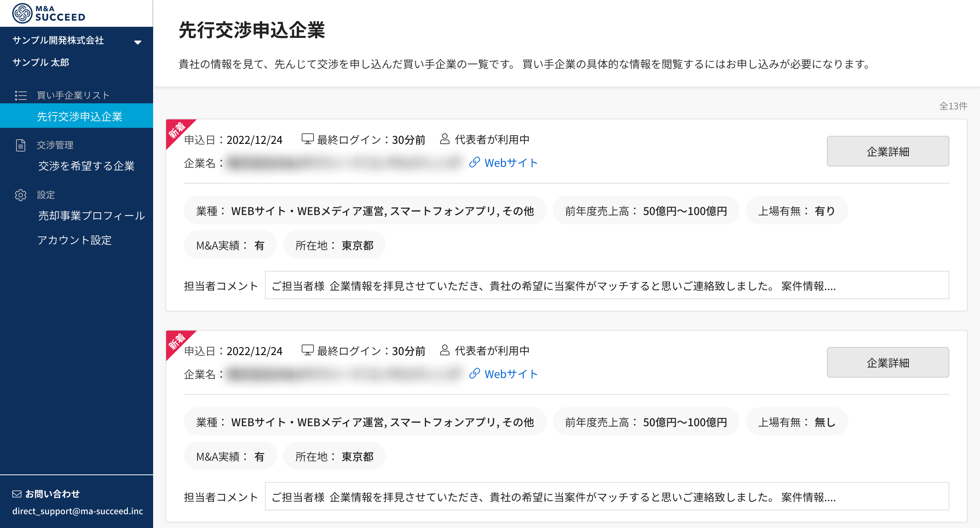Click the envelope contact icon
The height and width of the screenshot is (528, 980).
(x=17, y=494)
